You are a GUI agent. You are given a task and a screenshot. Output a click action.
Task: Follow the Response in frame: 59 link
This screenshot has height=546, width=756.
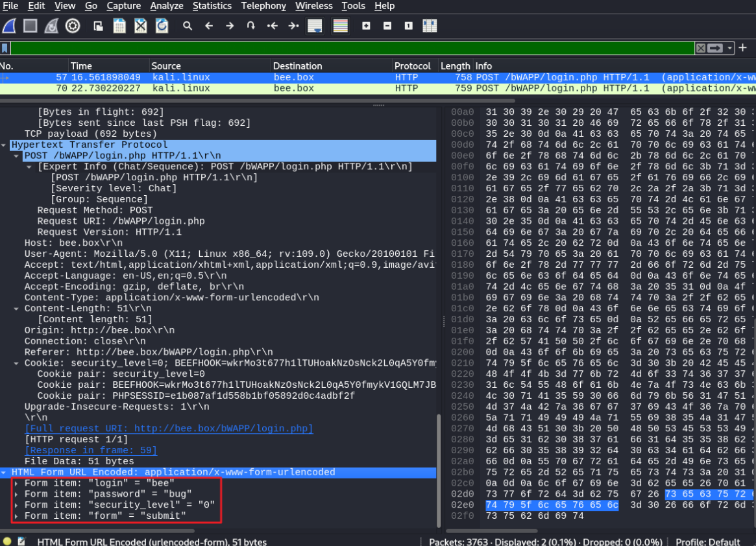[x=91, y=450]
